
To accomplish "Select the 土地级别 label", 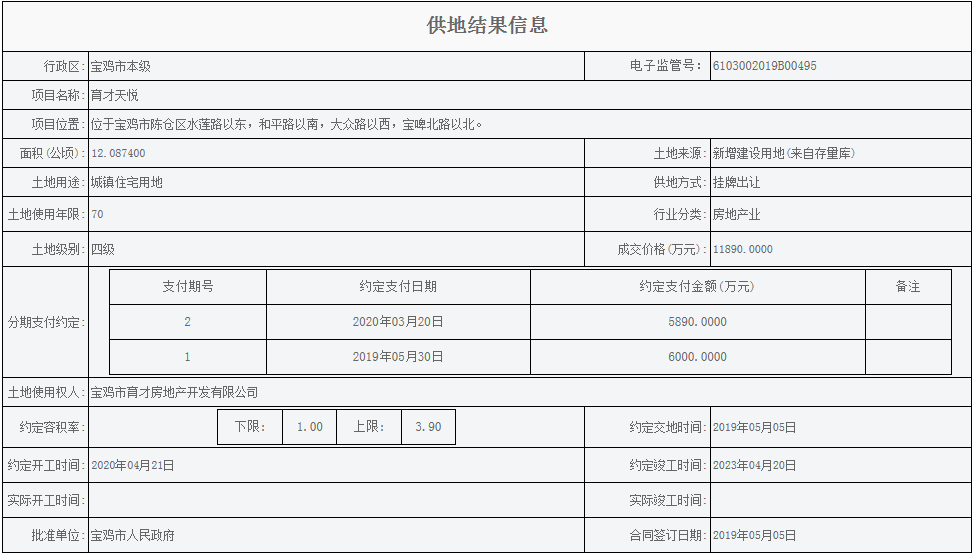I will 59,249.
